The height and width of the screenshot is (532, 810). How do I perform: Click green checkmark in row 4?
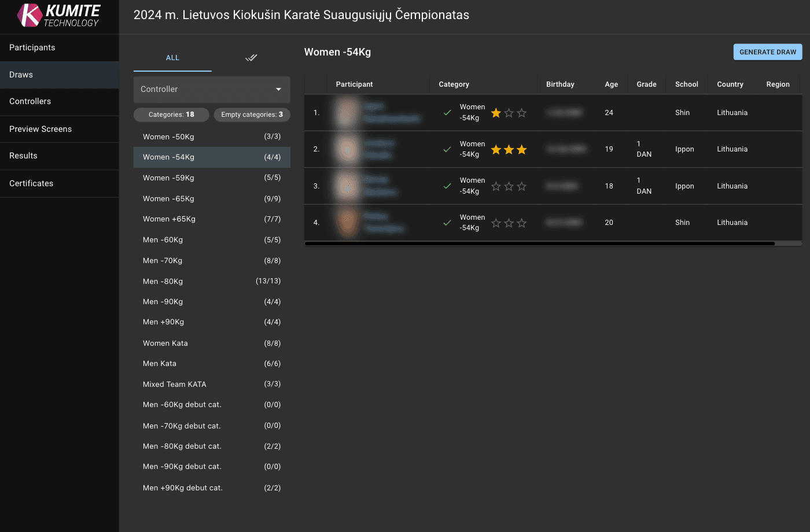(x=447, y=223)
